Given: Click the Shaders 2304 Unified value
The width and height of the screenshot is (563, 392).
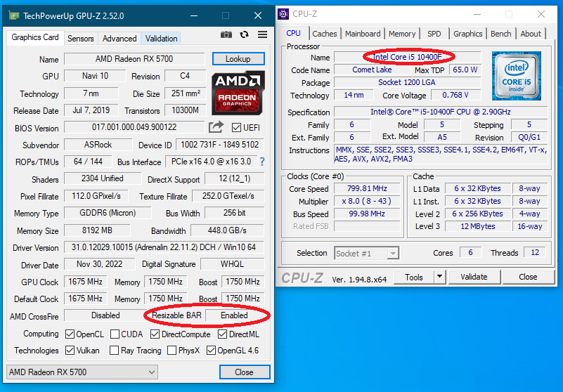Looking at the screenshot, I should pos(103,178).
